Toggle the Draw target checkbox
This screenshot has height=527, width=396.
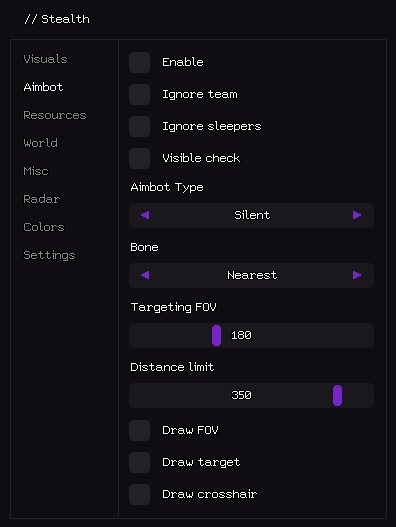pos(140,462)
